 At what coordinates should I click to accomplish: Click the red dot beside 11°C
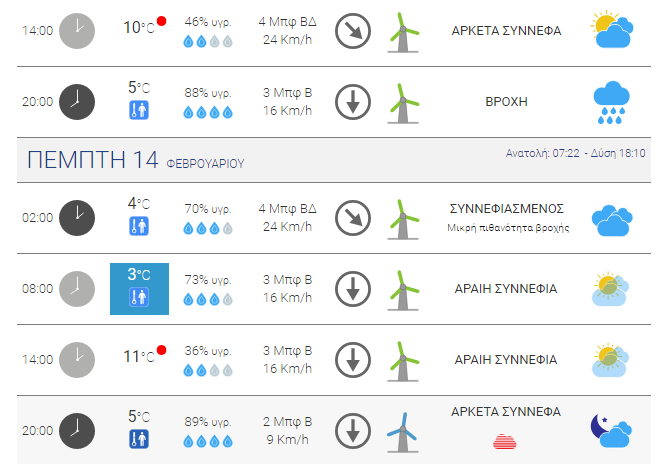click(x=161, y=350)
